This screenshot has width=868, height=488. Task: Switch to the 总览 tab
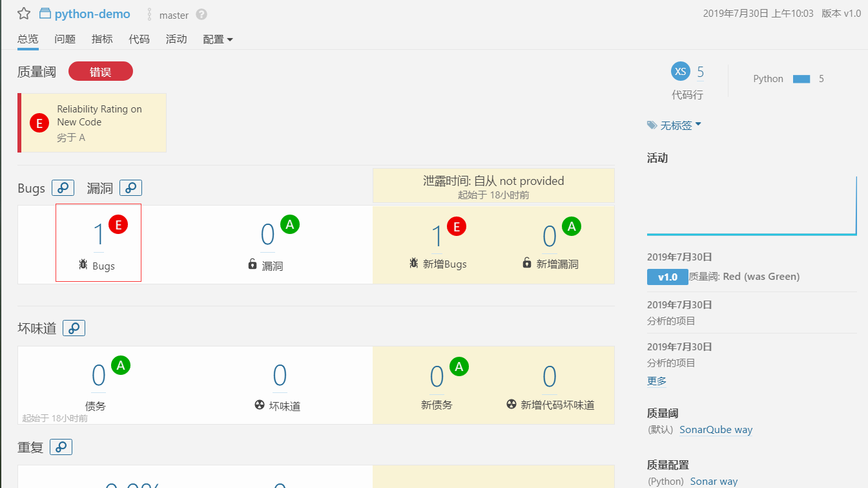pyautogui.click(x=28, y=39)
